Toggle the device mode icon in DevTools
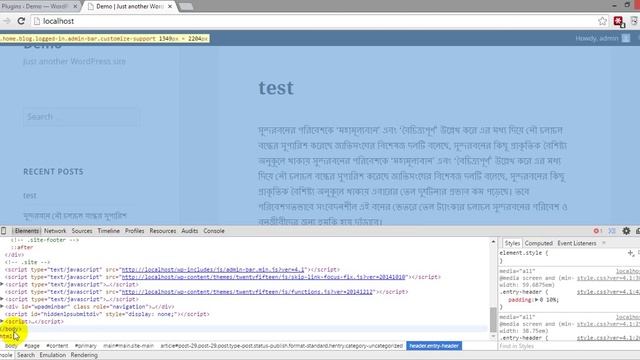 [x=4, y=231]
